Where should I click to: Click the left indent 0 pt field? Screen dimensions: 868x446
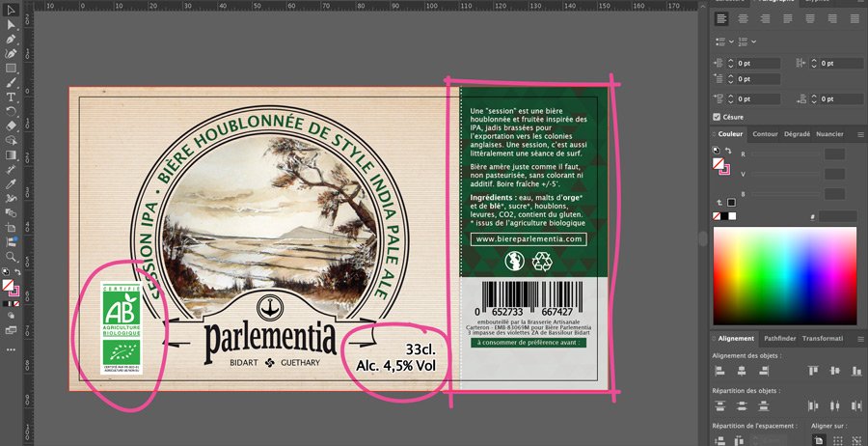tap(758, 63)
